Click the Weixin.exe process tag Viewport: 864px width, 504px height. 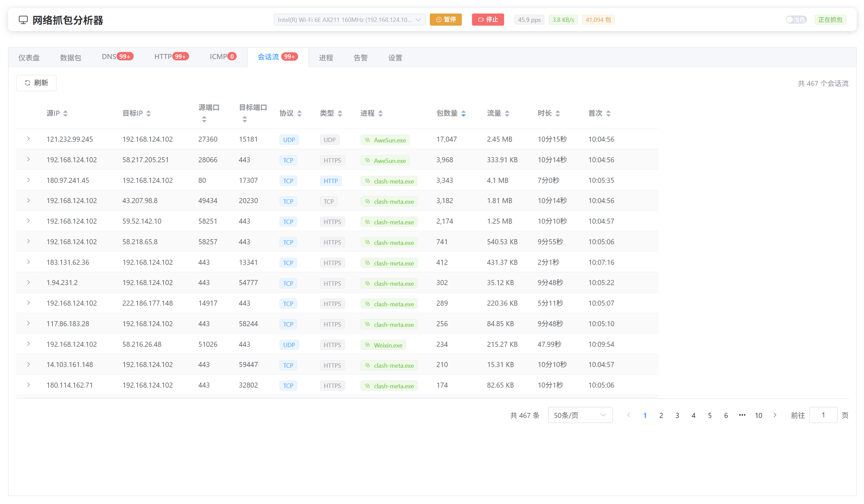tap(383, 345)
